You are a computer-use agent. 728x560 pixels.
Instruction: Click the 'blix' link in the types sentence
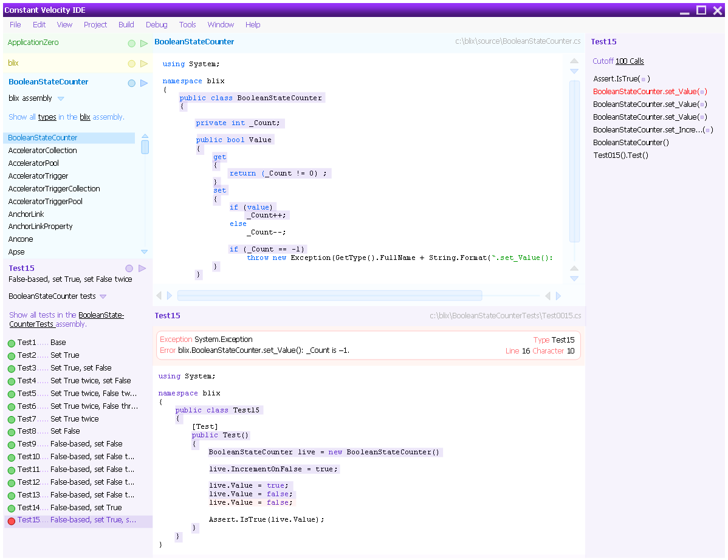(x=85, y=117)
